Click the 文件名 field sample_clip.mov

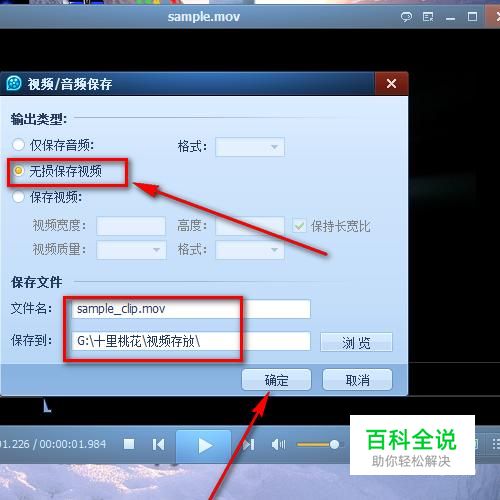[191, 309]
